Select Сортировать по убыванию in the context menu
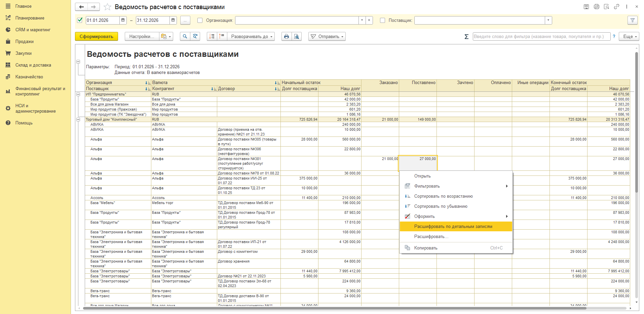644x314 pixels. tap(456, 206)
